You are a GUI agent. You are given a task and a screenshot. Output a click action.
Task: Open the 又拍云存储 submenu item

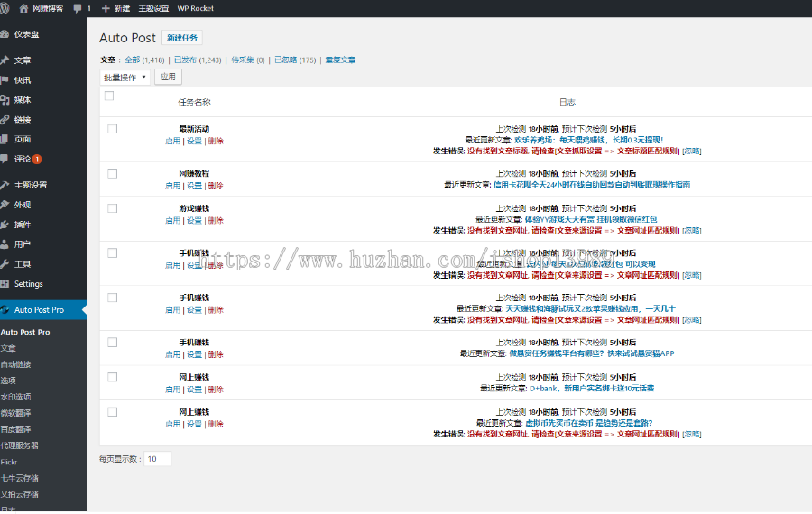(x=19, y=494)
